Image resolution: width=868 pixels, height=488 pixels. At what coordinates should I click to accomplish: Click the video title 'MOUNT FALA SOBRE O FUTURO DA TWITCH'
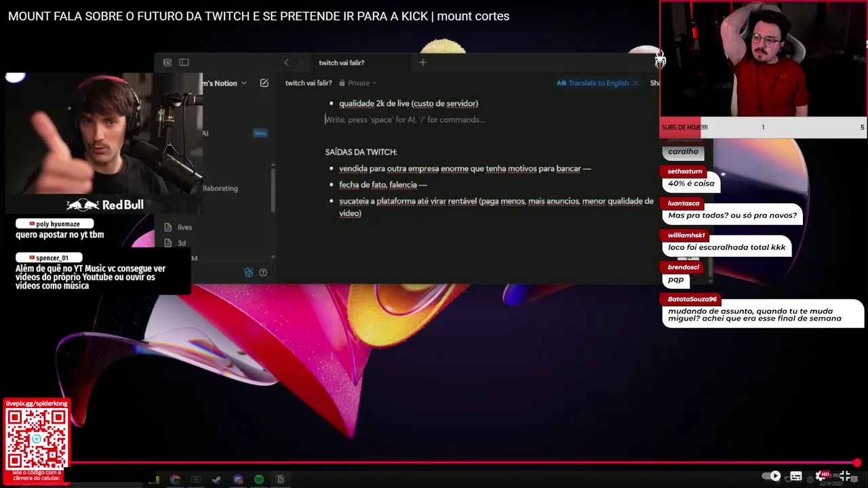click(x=258, y=16)
